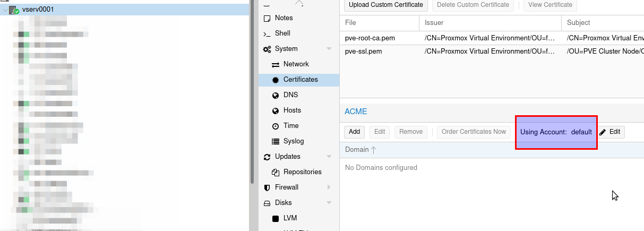
Task: Click the Time clock icon
Action: pos(275,126)
